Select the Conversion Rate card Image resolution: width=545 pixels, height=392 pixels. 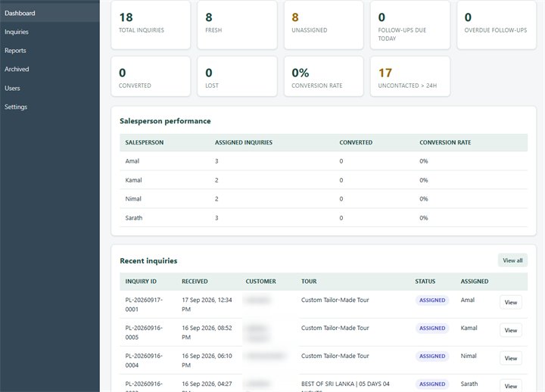pyautogui.click(x=324, y=76)
